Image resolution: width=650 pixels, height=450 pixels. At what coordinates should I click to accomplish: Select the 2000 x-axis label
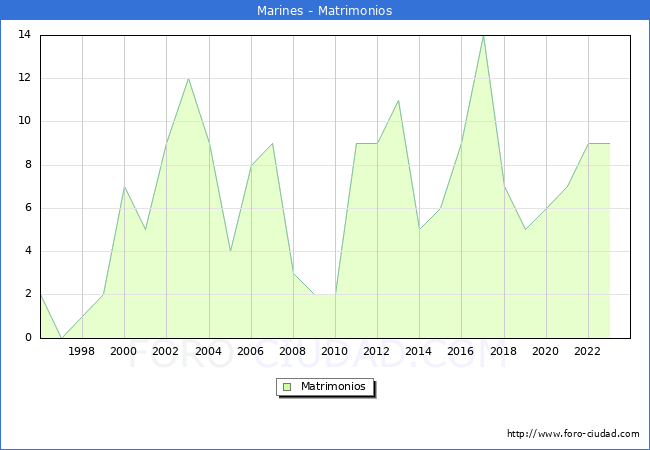[x=124, y=351]
